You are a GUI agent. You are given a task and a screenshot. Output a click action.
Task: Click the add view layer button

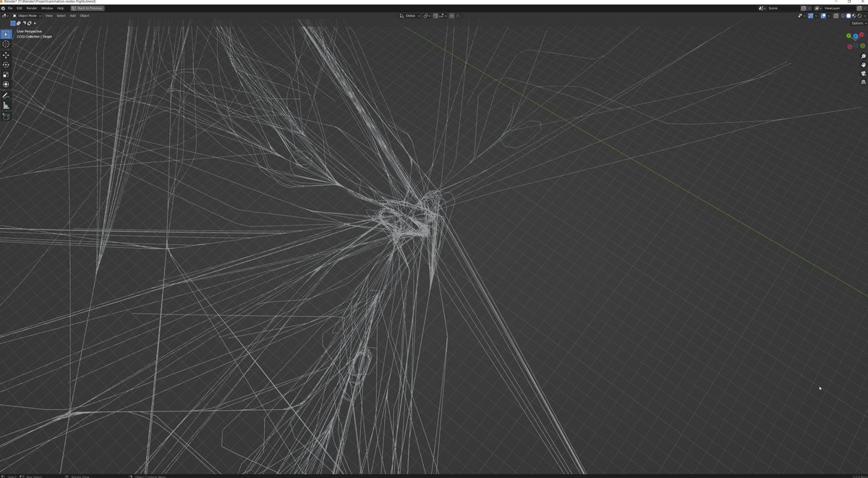(859, 9)
